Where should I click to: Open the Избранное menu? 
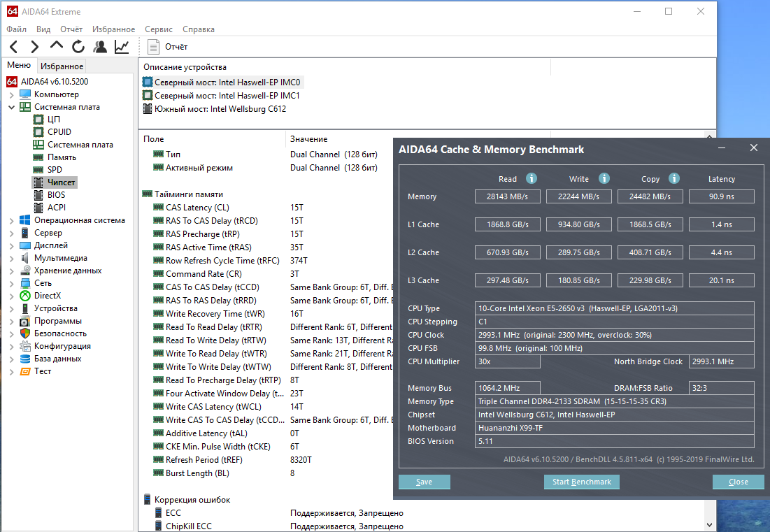click(113, 29)
